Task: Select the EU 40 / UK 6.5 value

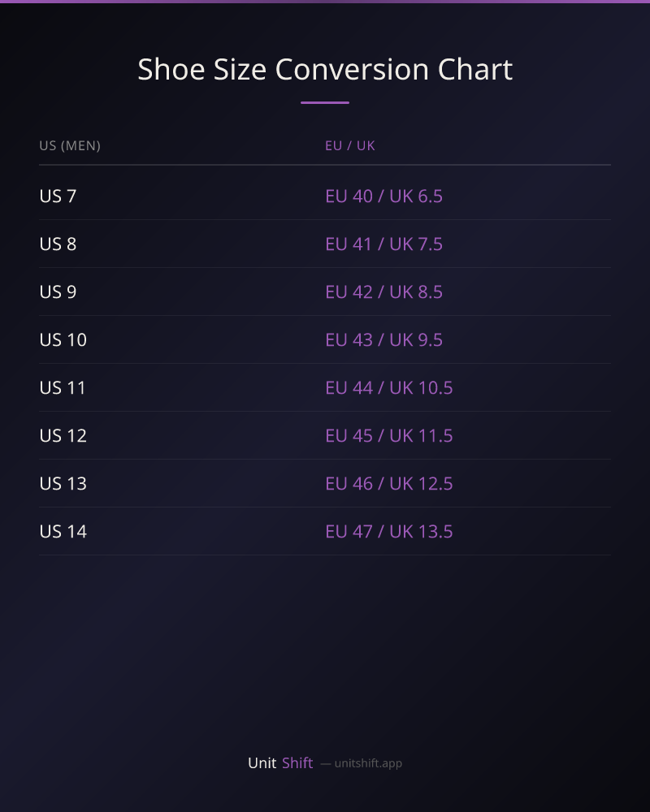Action: click(x=383, y=196)
